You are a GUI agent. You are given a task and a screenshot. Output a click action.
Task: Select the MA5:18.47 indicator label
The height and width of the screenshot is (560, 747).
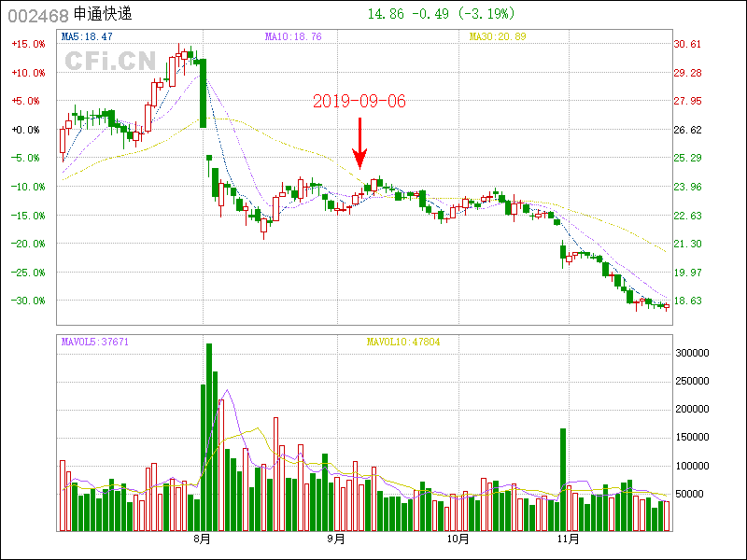coord(87,36)
